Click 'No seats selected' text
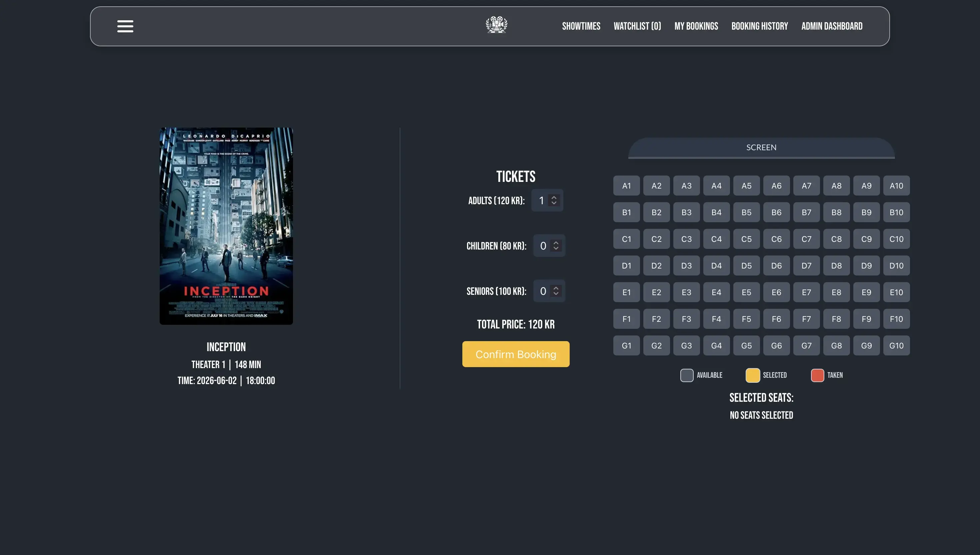Image resolution: width=980 pixels, height=555 pixels. click(761, 415)
